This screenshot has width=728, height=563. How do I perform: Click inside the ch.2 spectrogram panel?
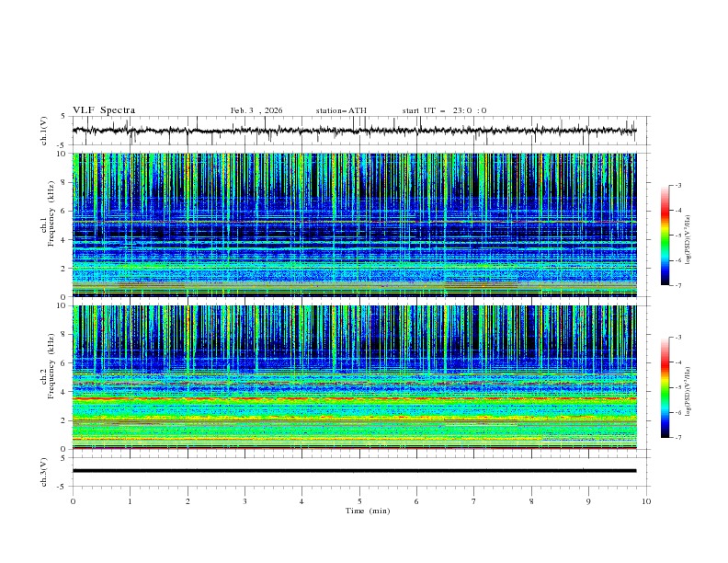pos(355,377)
